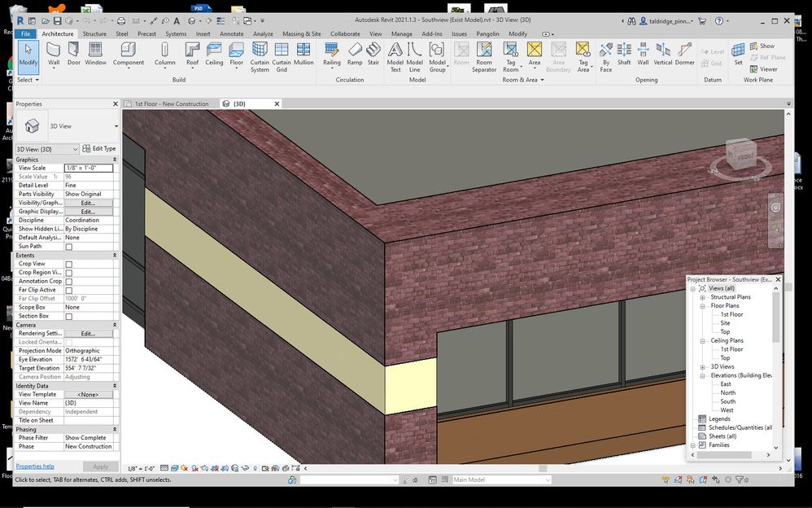The width and height of the screenshot is (812, 508).
Task: Select the Room Separator tool
Action: tap(484, 57)
